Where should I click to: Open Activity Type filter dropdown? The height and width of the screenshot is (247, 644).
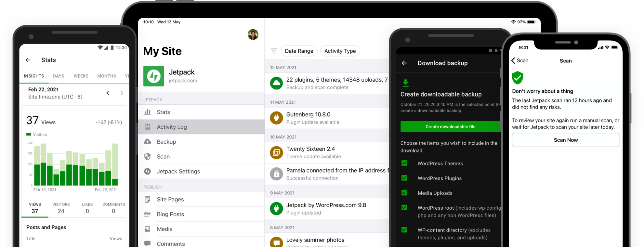(340, 51)
